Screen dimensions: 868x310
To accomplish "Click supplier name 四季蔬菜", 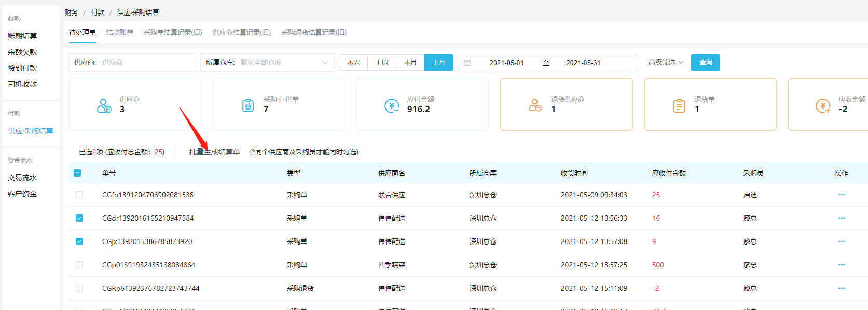I will [392, 265].
